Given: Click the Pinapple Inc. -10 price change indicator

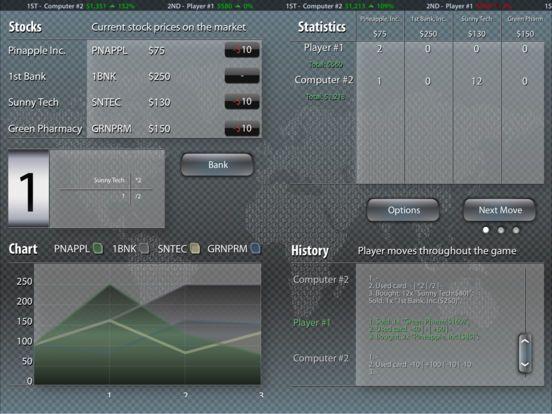Looking at the screenshot, I should [x=242, y=50].
